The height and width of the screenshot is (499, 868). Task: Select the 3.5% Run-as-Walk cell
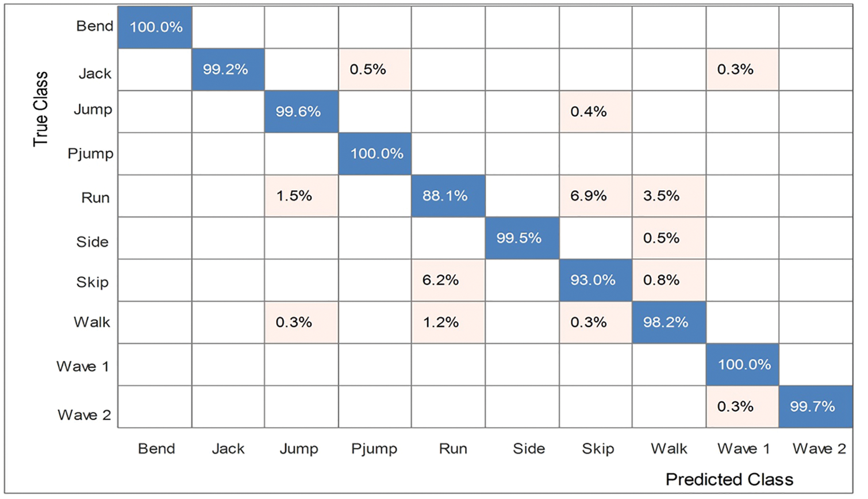point(669,196)
